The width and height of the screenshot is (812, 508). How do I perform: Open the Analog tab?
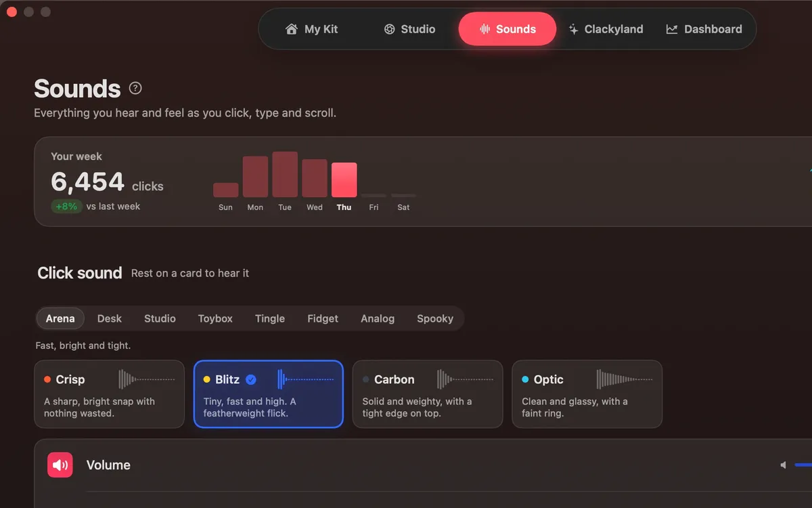378,318
